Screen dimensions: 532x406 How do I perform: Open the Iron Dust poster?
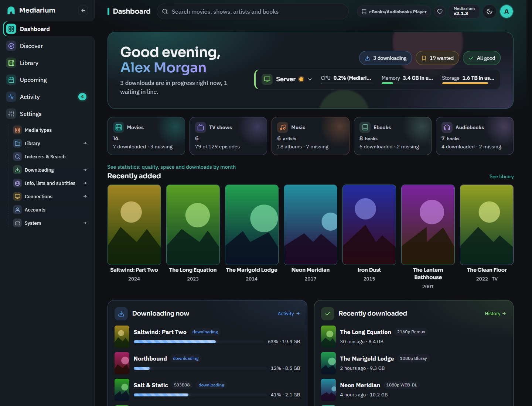[369, 225]
